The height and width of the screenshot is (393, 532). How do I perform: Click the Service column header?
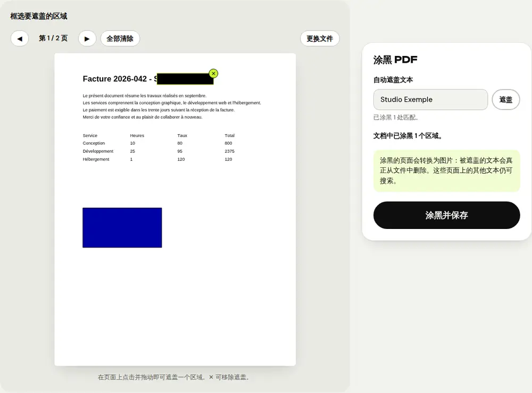tap(90, 135)
